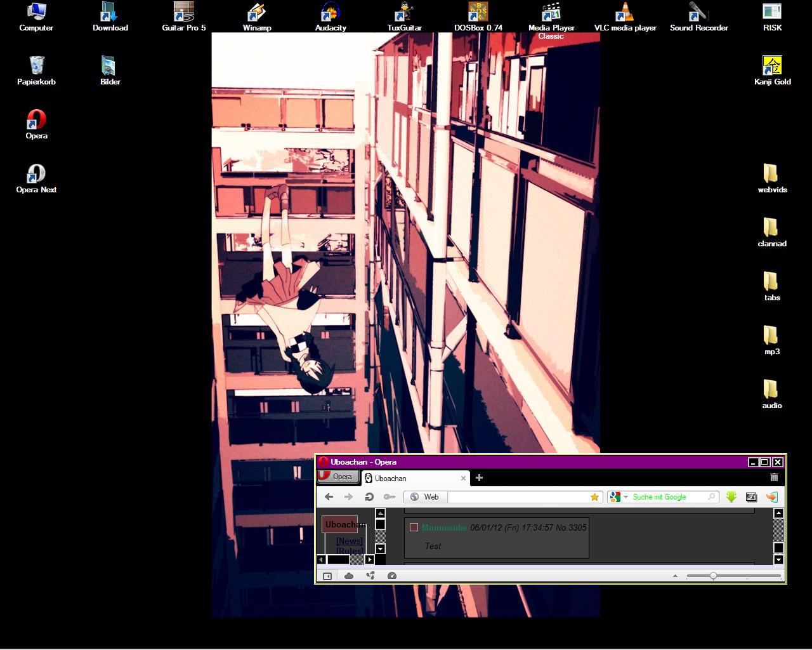Go forward in Opera browser
The height and width of the screenshot is (650, 812).
pyautogui.click(x=348, y=497)
